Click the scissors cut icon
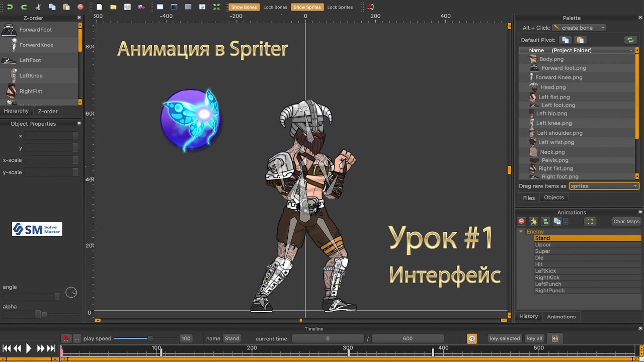Screen dimensions: 644x362 (x=38, y=7)
